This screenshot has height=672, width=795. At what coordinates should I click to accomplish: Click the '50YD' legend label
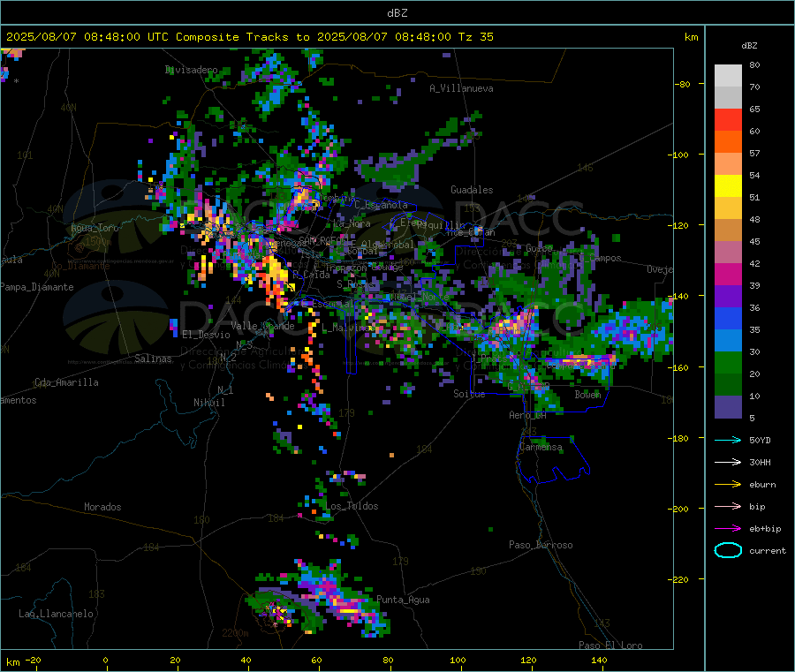[760, 440]
